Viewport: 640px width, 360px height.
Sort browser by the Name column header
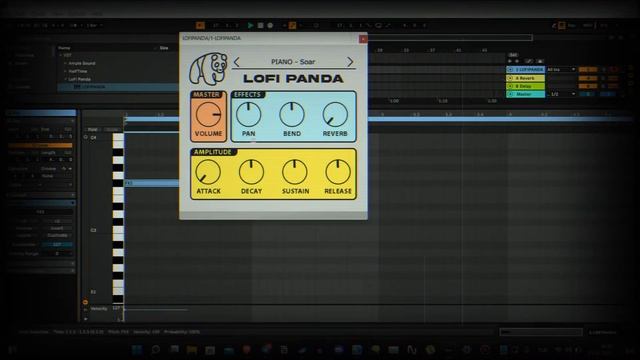(x=64, y=48)
